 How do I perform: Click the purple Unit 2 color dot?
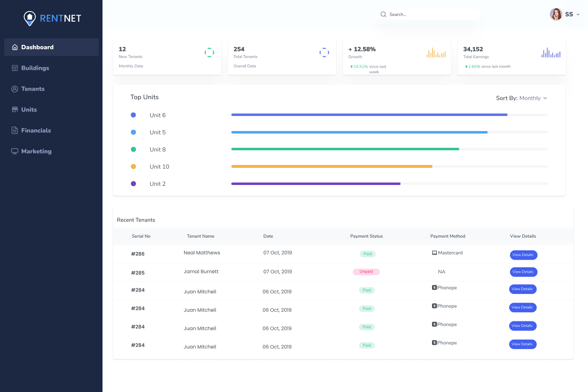point(133,184)
